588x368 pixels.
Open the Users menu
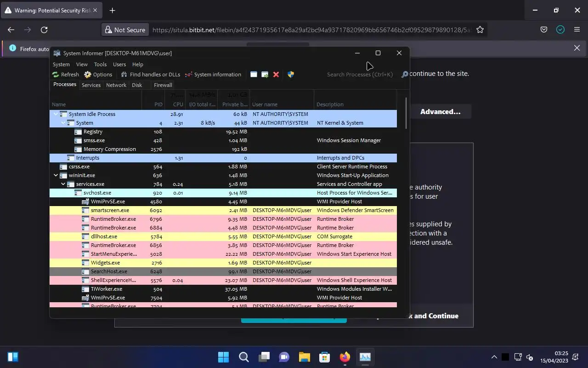(119, 64)
